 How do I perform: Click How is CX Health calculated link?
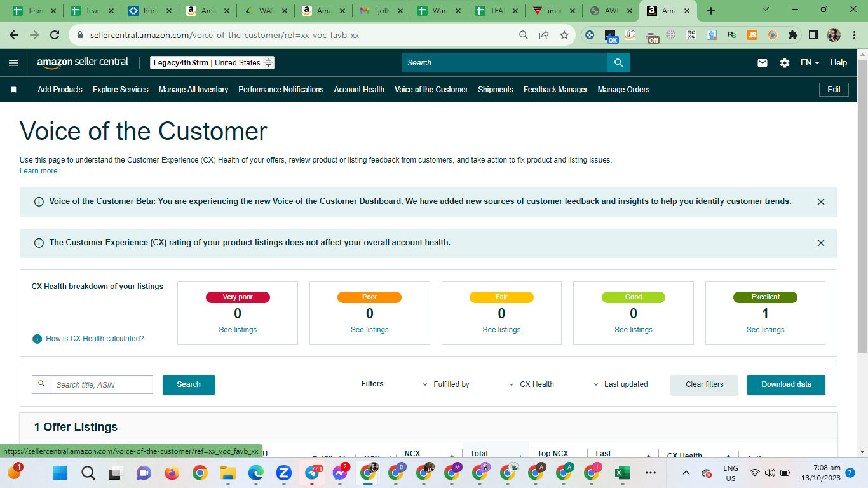coord(95,339)
